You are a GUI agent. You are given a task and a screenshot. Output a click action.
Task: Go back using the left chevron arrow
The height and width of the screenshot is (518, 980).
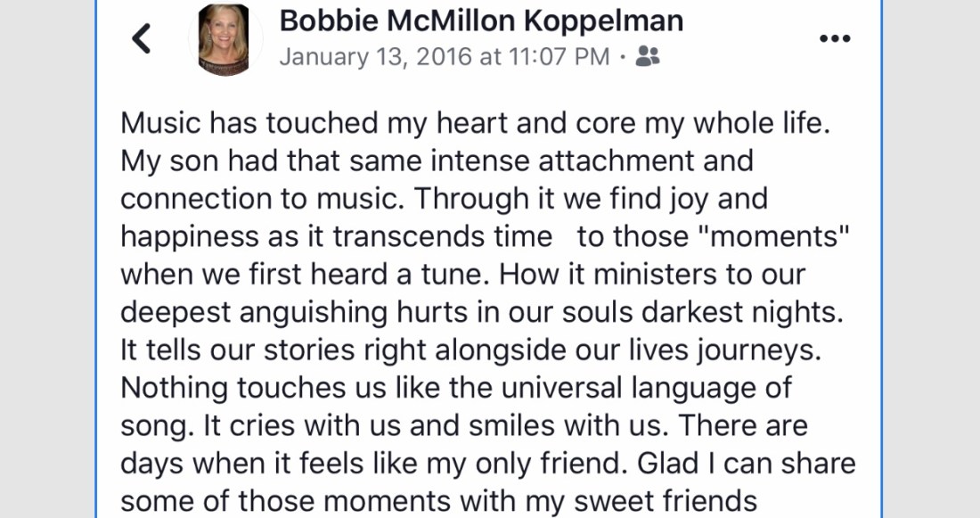point(142,38)
